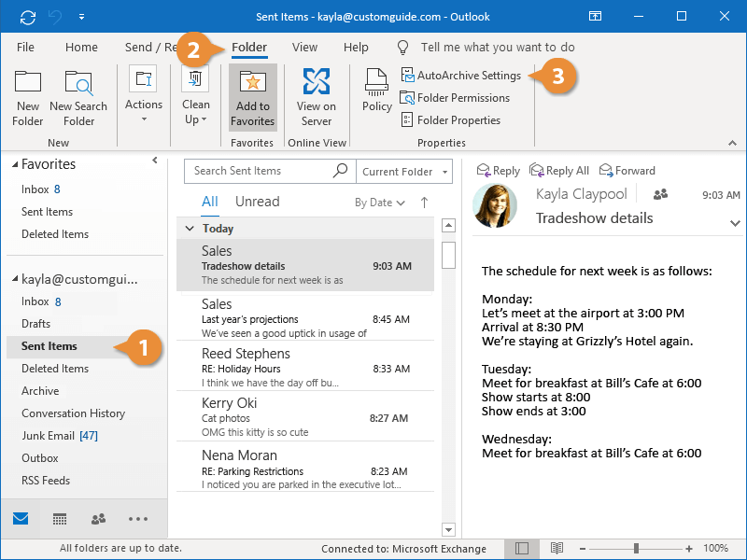Open Deleted Items in Favorites

pyautogui.click(x=55, y=234)
